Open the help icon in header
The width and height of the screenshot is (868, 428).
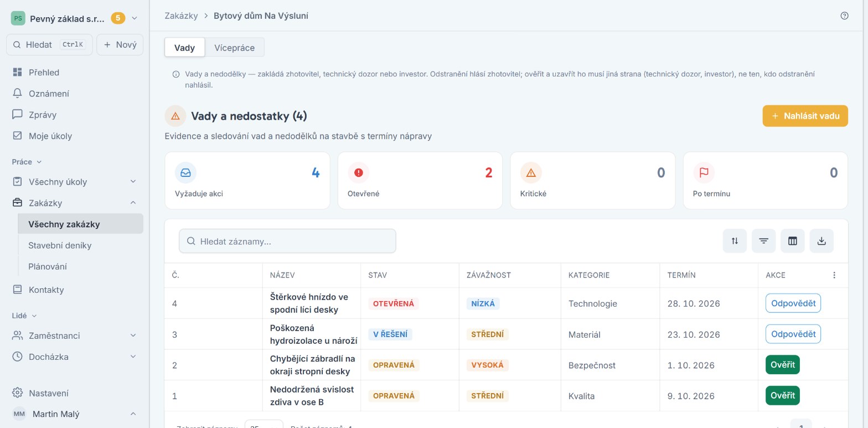[844, 16]
